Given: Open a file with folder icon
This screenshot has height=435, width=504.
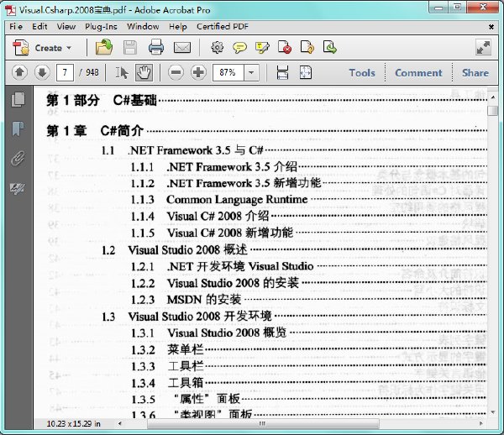Looking at the screenshot, I should coord(104,48).
